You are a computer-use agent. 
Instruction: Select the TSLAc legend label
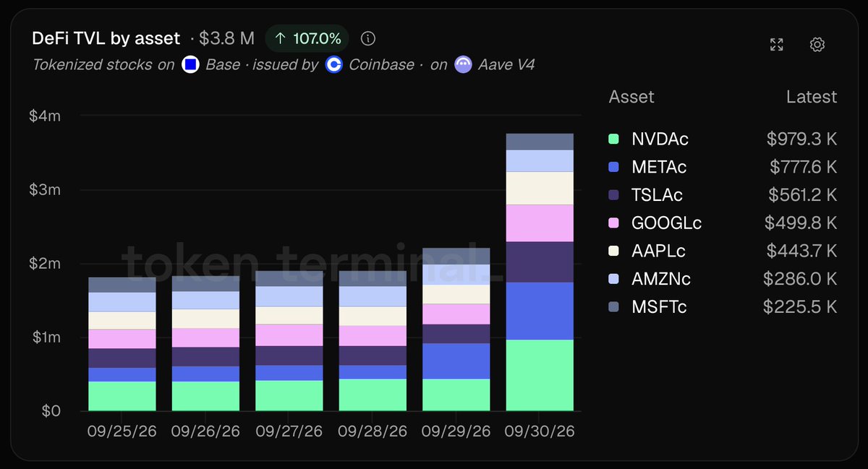tap(657, 195)
